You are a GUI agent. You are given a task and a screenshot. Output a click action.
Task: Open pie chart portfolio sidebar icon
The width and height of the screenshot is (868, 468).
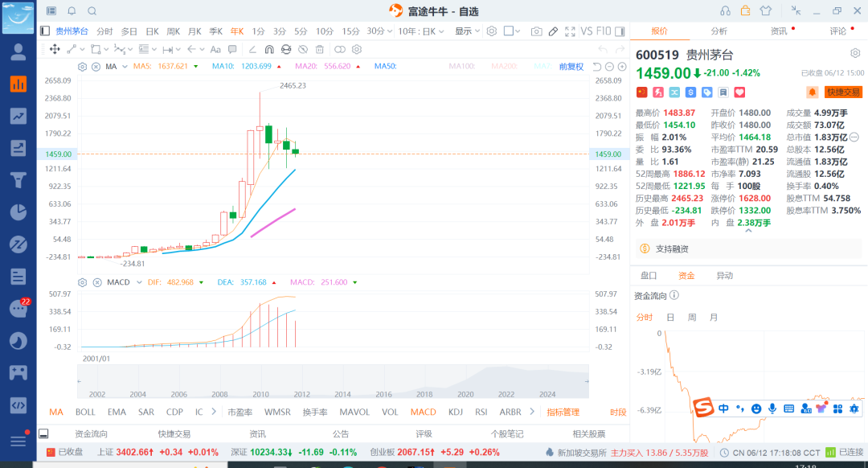pyautogui.click(x=18, y=212)
